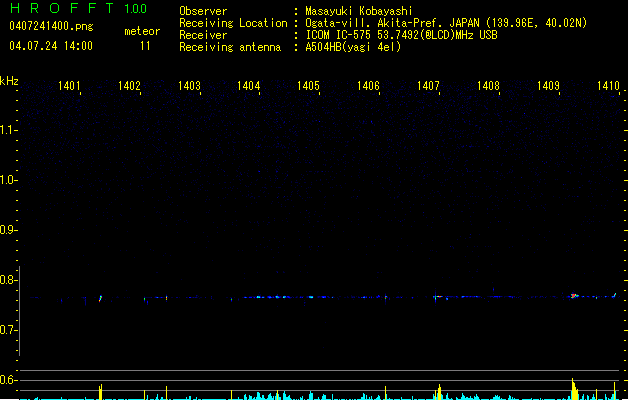Click the 1405 time axis marker

pos(308,86)
